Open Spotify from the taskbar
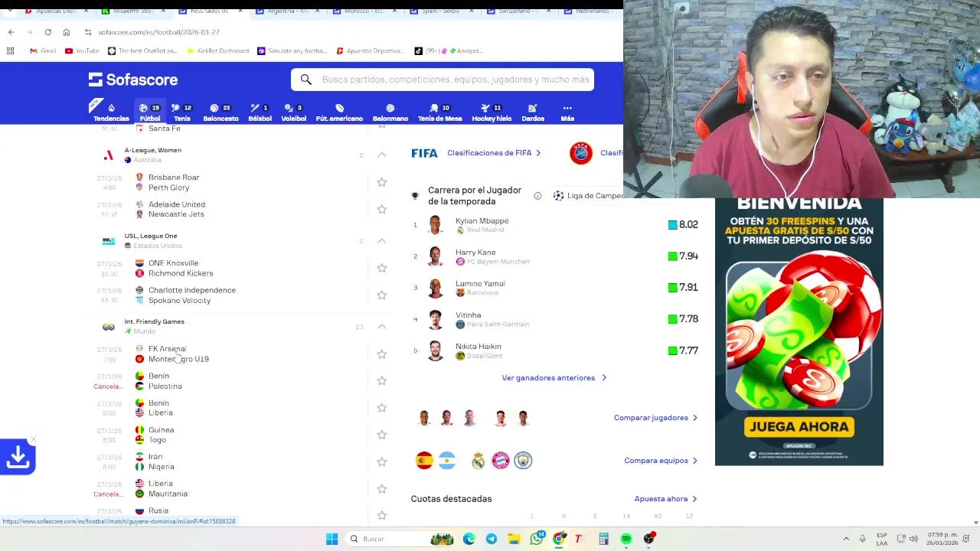 tap(626, 539)
